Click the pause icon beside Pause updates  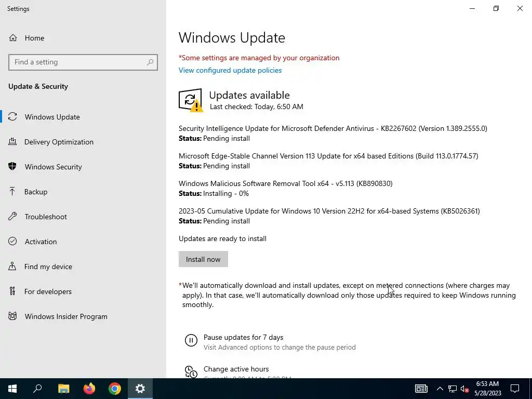point(191,340)
